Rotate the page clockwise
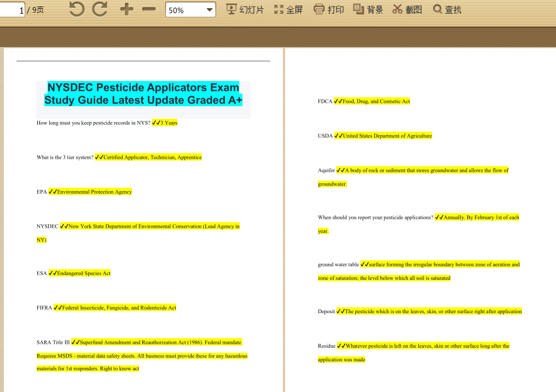Screen dimensions: 556x392 click(100, 9)
